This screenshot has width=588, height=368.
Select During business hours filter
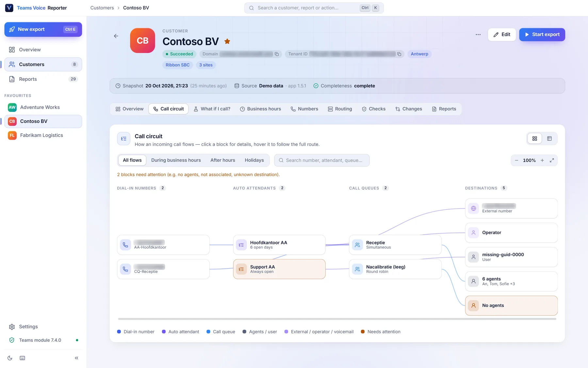176,160
